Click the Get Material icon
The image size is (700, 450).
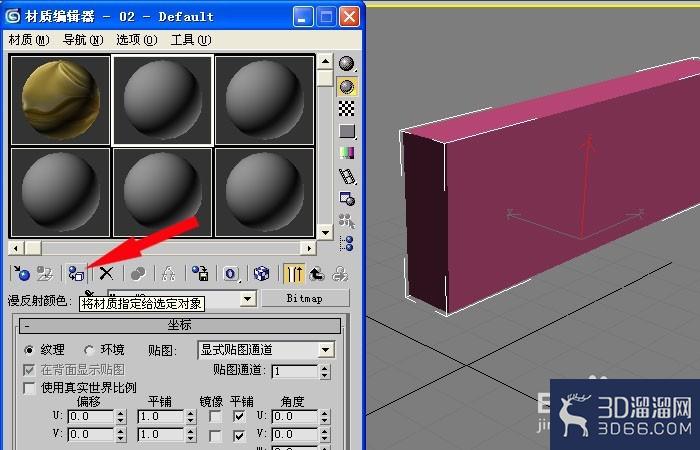[21, 273]
